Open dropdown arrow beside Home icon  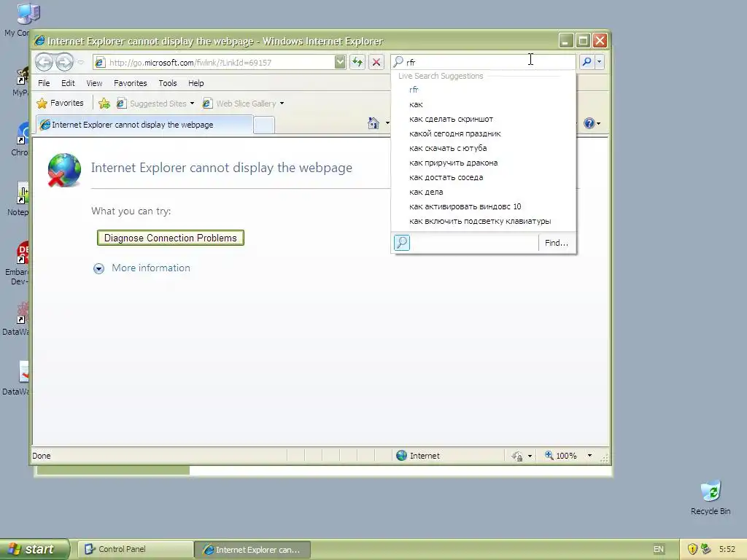[387, 123]
